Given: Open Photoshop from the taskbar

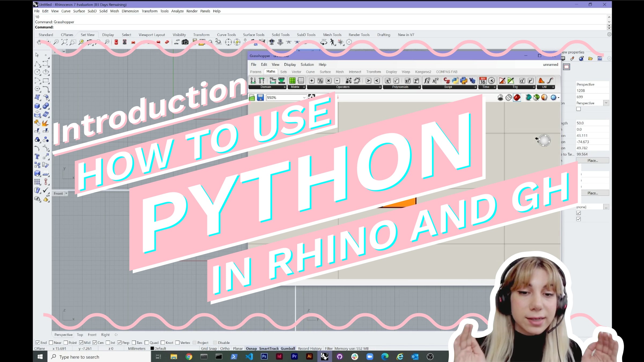Looking at the screenshot, I should click(264, 357).
